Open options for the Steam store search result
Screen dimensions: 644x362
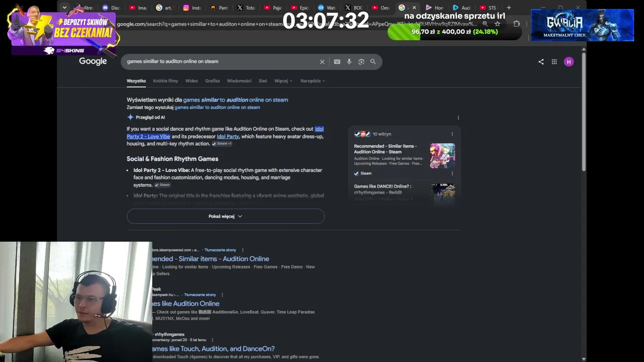243,250
